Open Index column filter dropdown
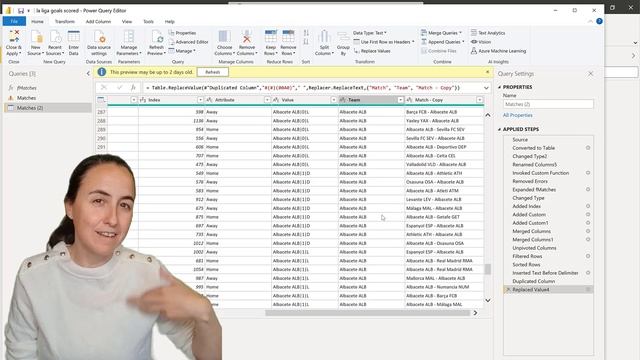Viewport: 640px width, 360px height. [200, 100]
